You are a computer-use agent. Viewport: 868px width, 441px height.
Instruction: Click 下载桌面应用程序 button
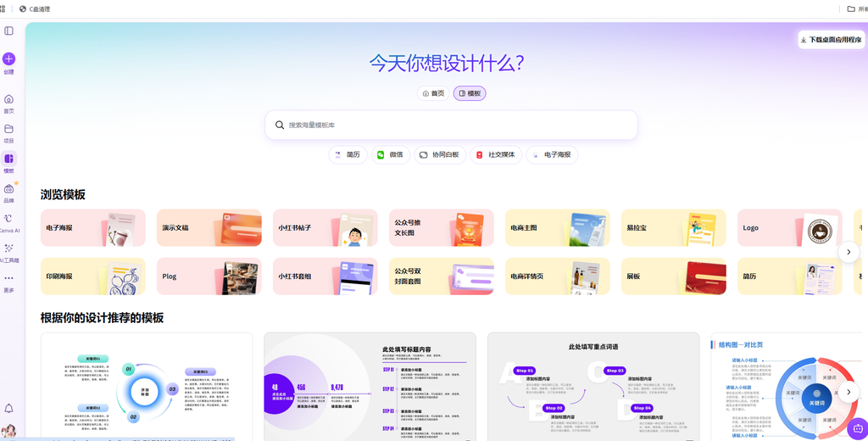click(x=831, y=40)
